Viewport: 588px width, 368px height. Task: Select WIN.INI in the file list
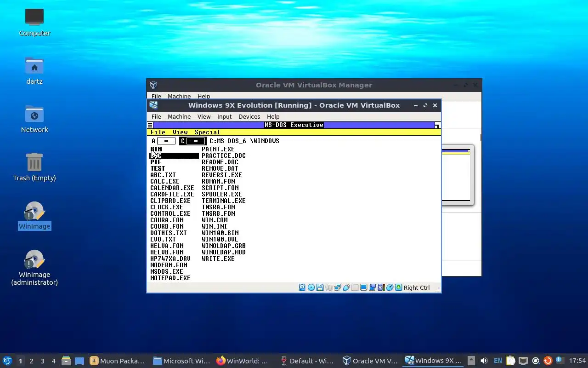(215, 226)
